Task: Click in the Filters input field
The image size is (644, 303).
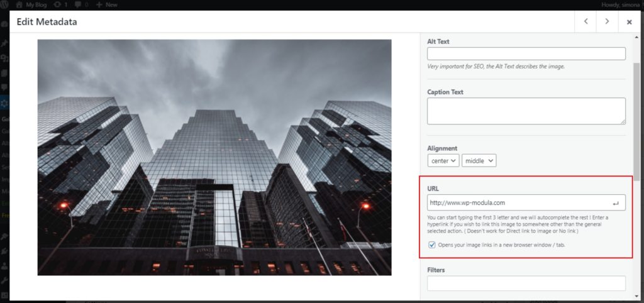Action: pyautogui.click(x=526, y=284)
